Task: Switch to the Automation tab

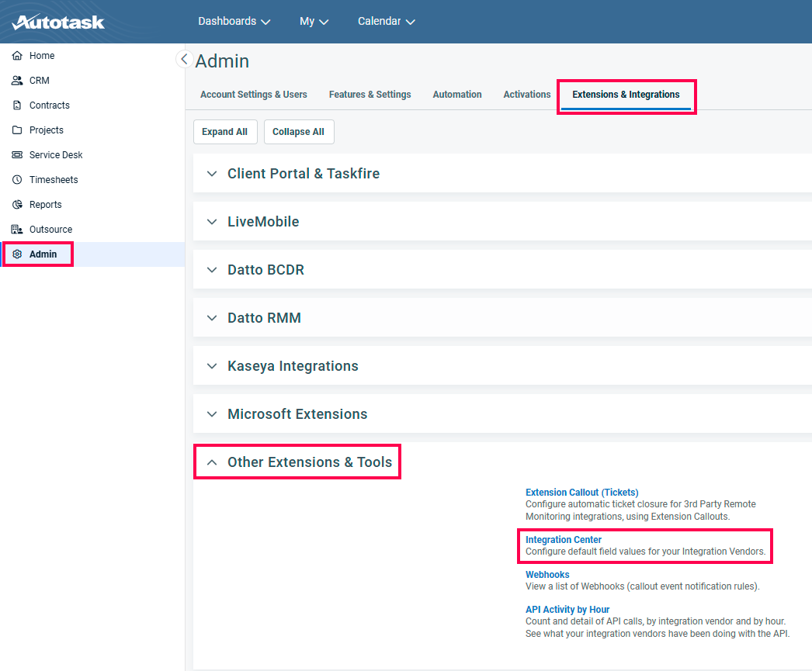Action: (456, 95)
